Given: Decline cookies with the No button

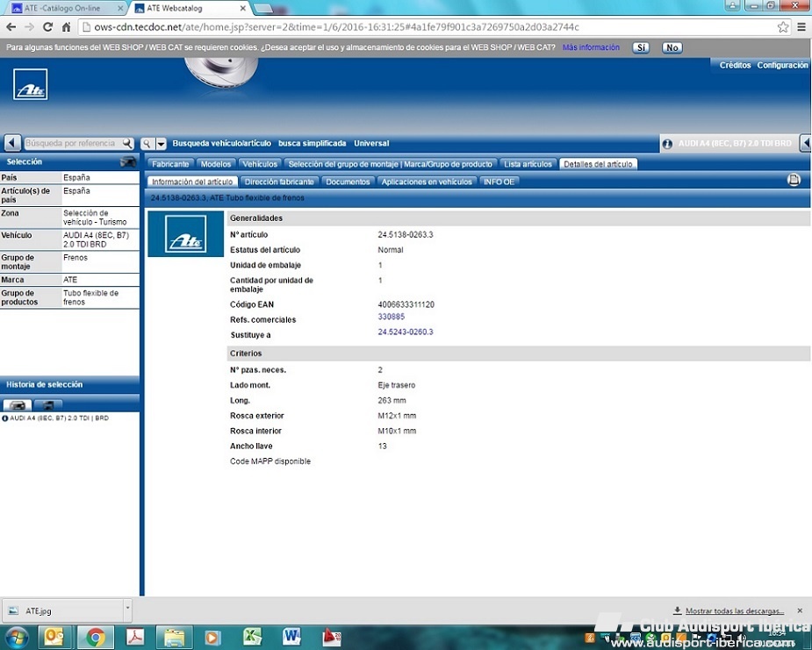Looking at the screenshot, I should pyautogui.click(x=672, y=47).
